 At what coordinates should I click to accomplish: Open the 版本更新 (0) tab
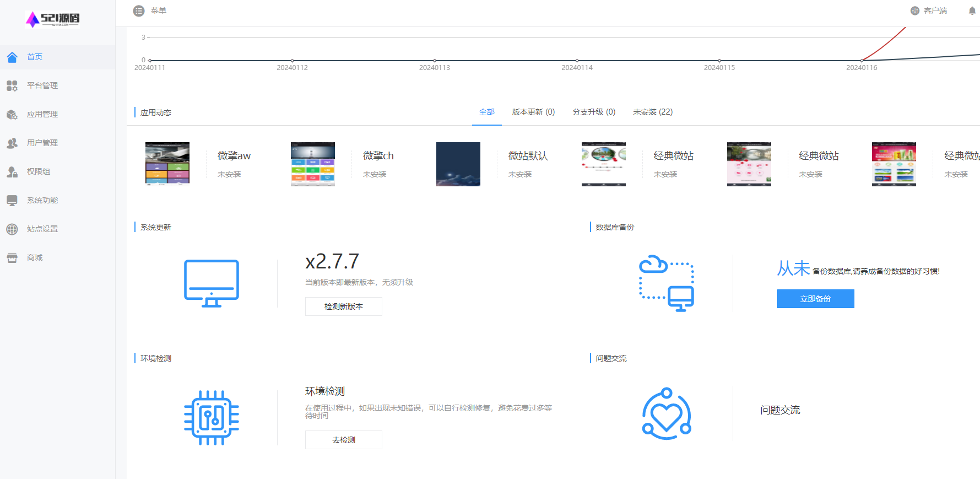pyautogui.click(x=533, y=112)
